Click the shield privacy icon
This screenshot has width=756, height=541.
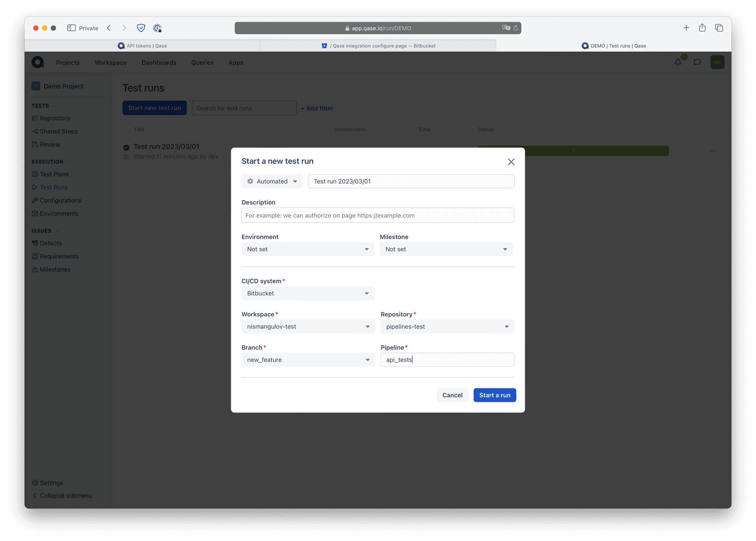141,28
